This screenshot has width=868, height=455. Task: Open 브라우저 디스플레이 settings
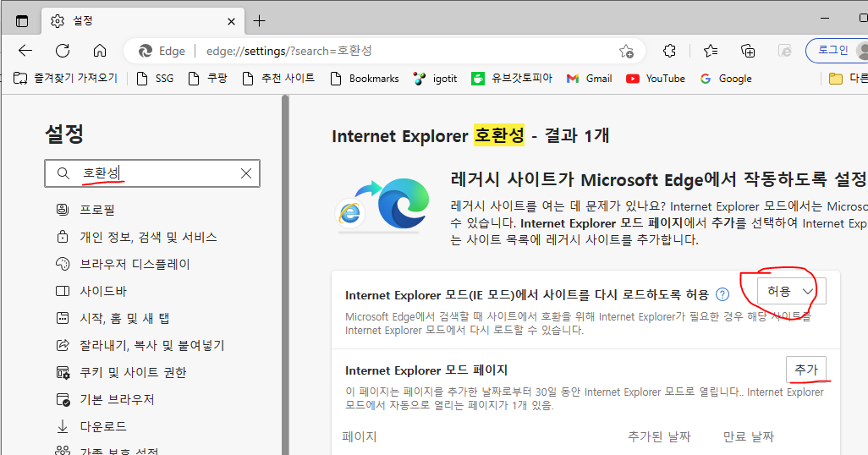point(123,264)
